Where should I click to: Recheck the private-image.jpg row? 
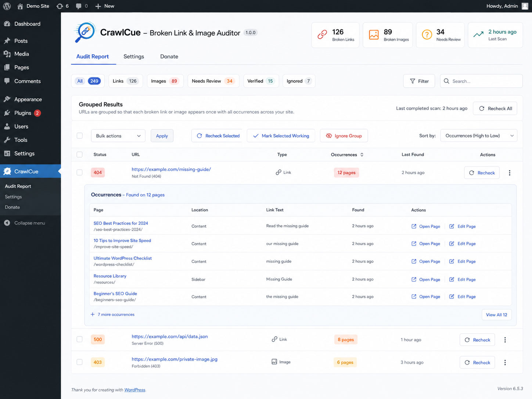click(x=477, y=363)
